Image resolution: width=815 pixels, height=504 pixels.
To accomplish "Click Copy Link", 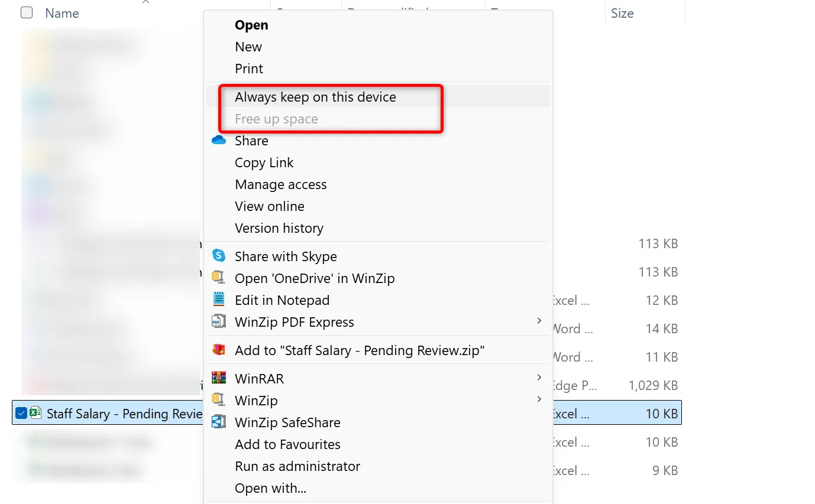I will [x=264, y=162].
